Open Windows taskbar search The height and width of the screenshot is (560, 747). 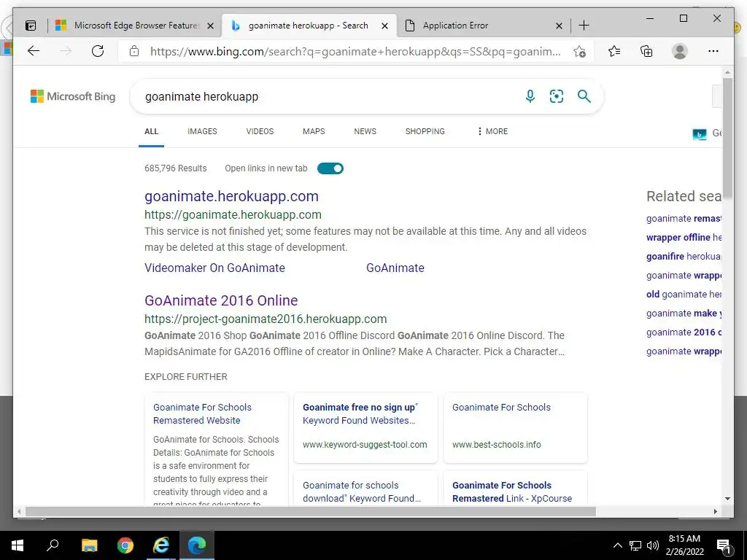pyautogui.click(x=53, y=545)
